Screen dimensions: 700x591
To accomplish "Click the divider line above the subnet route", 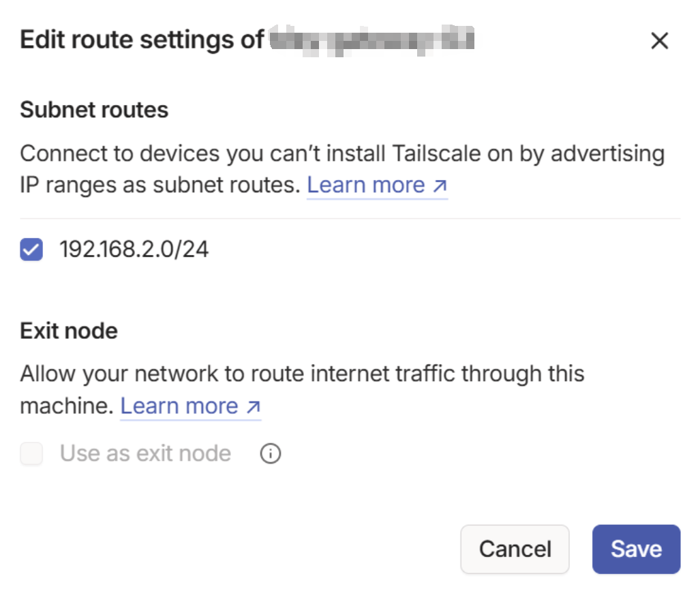I will (350, 219).
